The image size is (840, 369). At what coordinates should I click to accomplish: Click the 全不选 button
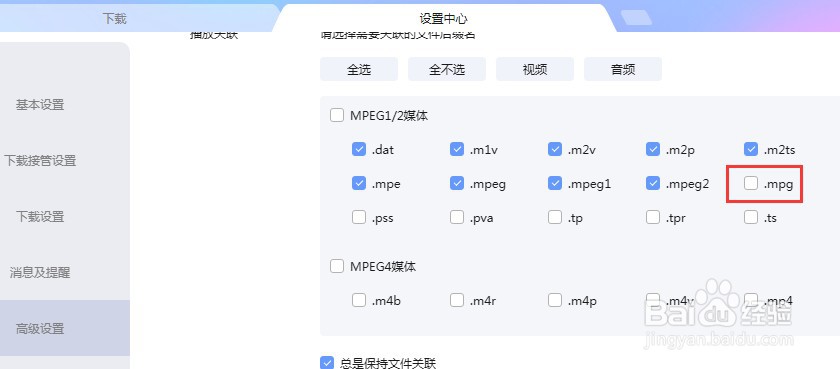447,69
